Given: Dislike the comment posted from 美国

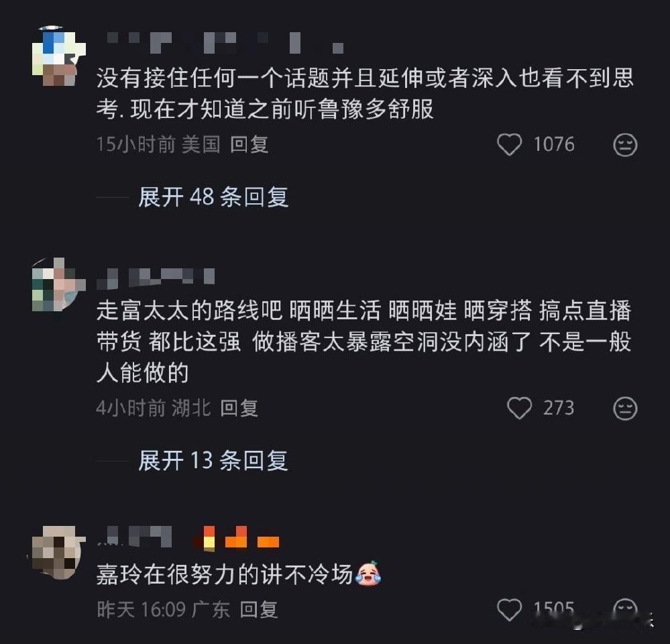Looking at the screenshot, I should [625, 145].
